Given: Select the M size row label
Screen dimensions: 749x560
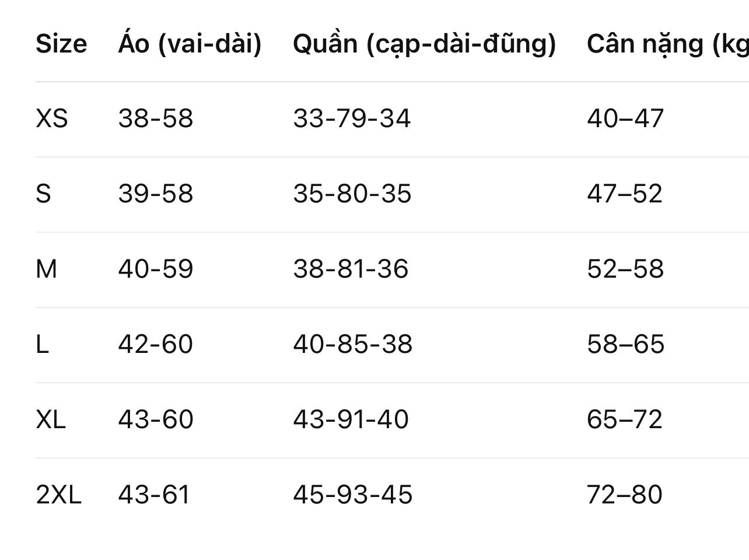Looking at the screenshot, I should coord(47,269).
